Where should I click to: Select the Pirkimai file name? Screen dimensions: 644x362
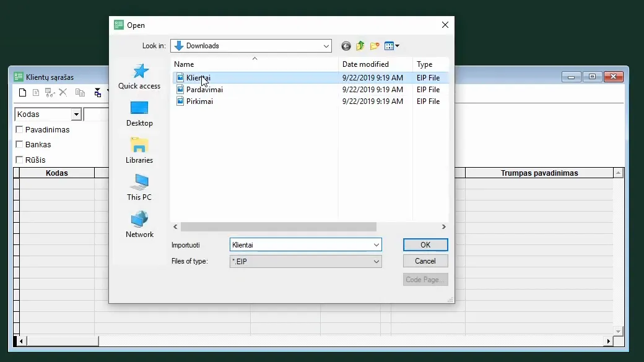pyautogui.click(x=199, y=101)
